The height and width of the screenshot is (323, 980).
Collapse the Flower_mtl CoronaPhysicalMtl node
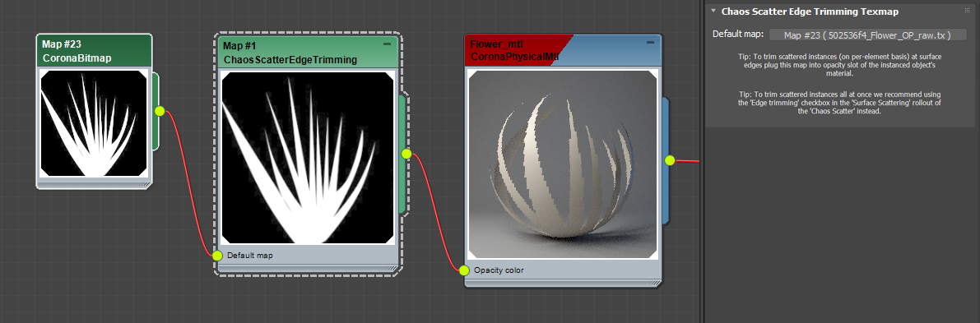pos(650,42)
